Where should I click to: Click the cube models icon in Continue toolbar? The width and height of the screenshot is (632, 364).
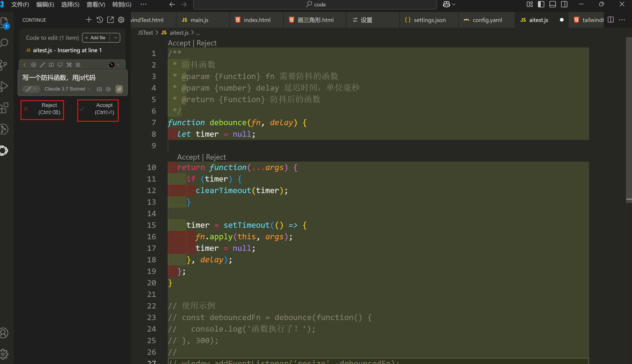pyautogui.click(x=34, y=65)
